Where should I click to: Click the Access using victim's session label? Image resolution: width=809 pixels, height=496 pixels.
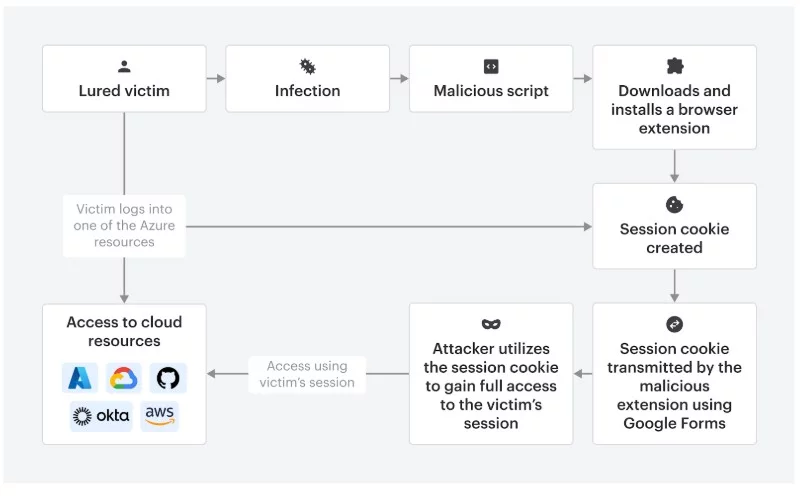[307, 374]
